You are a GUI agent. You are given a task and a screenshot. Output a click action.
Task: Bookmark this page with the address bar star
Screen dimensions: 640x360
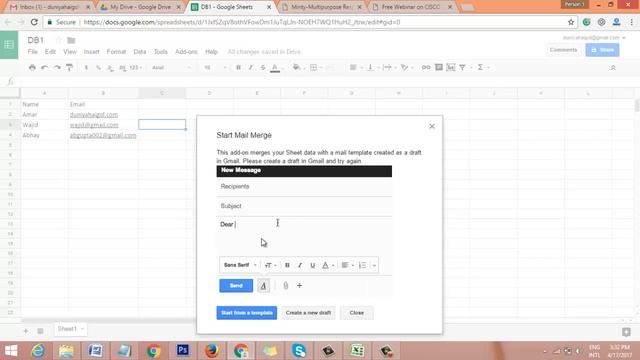tap(571, 22)
